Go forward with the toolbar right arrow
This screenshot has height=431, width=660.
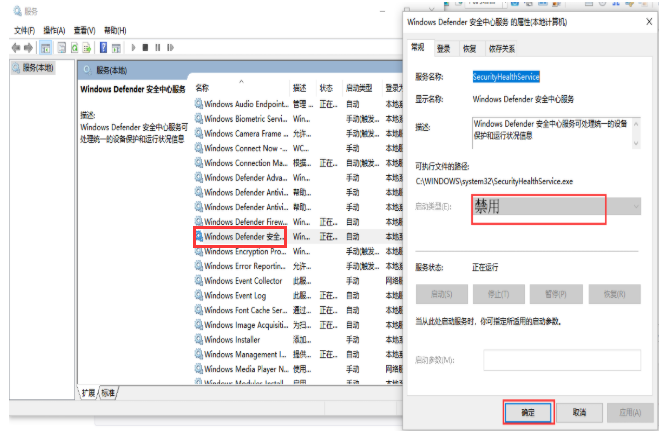[x=28, y=48]
